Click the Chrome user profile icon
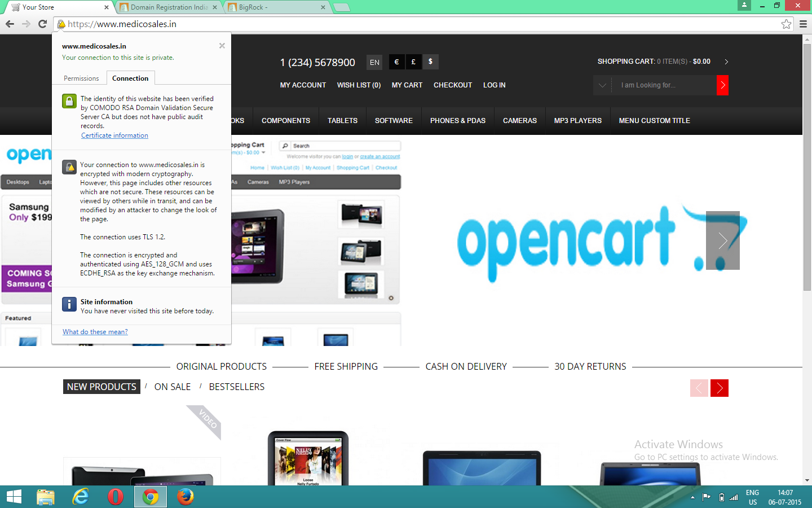The image size is (812, 508). click(x=744, y=5)
